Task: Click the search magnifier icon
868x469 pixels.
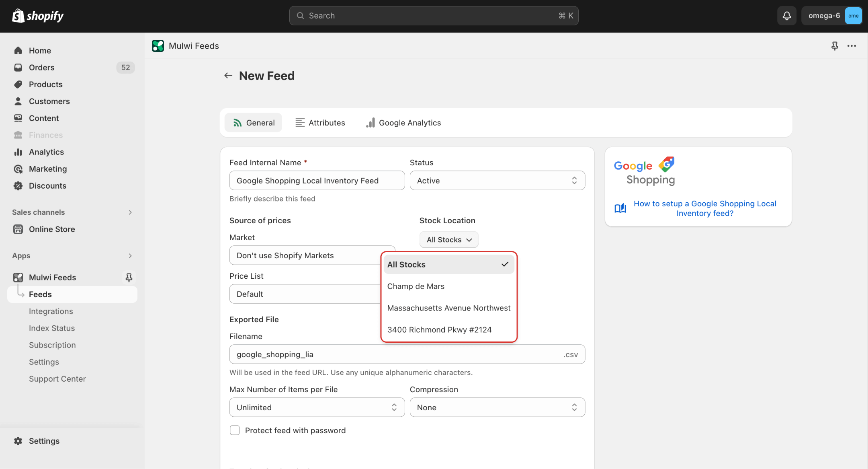Action: tap(300, 16)
